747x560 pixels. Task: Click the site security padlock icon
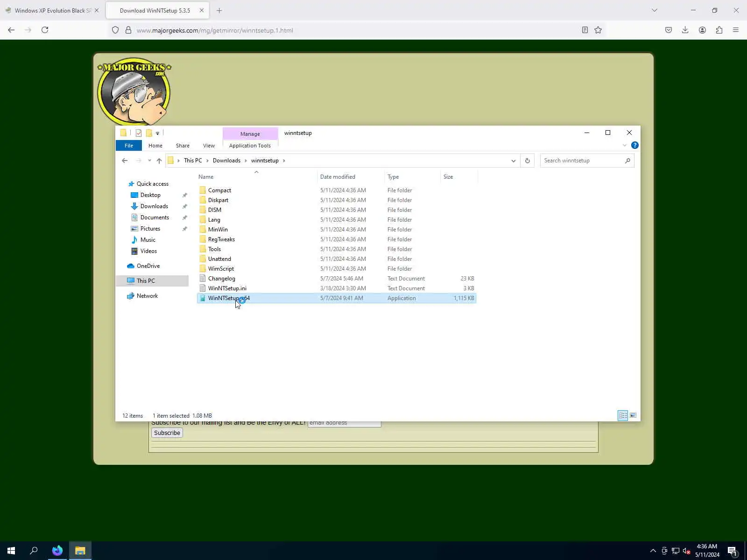128,30
